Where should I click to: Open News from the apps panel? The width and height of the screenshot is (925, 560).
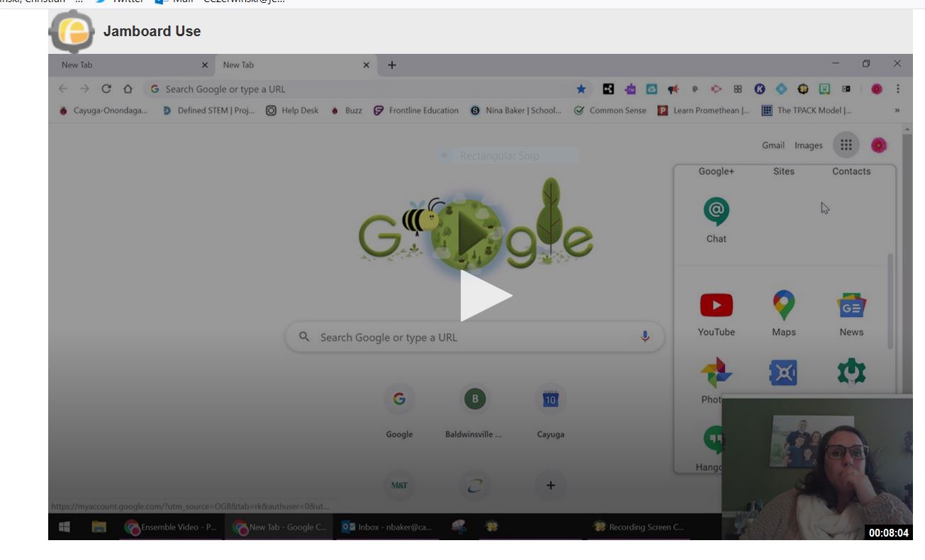tap(851, 313)
